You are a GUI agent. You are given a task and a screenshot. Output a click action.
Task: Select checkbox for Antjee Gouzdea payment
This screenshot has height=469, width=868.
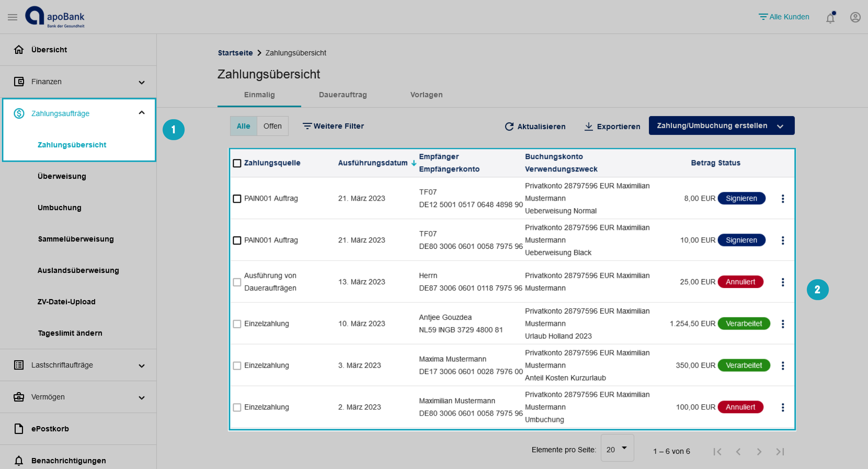click(237, 324)
